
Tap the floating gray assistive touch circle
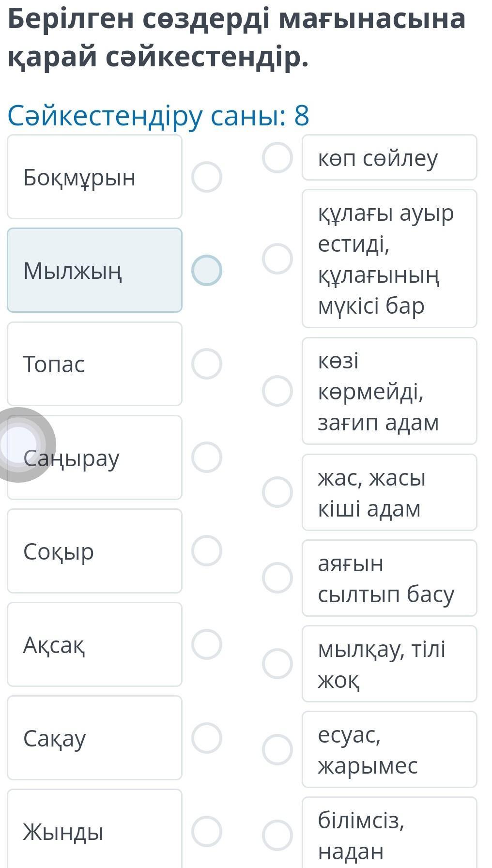pos(19,445)
